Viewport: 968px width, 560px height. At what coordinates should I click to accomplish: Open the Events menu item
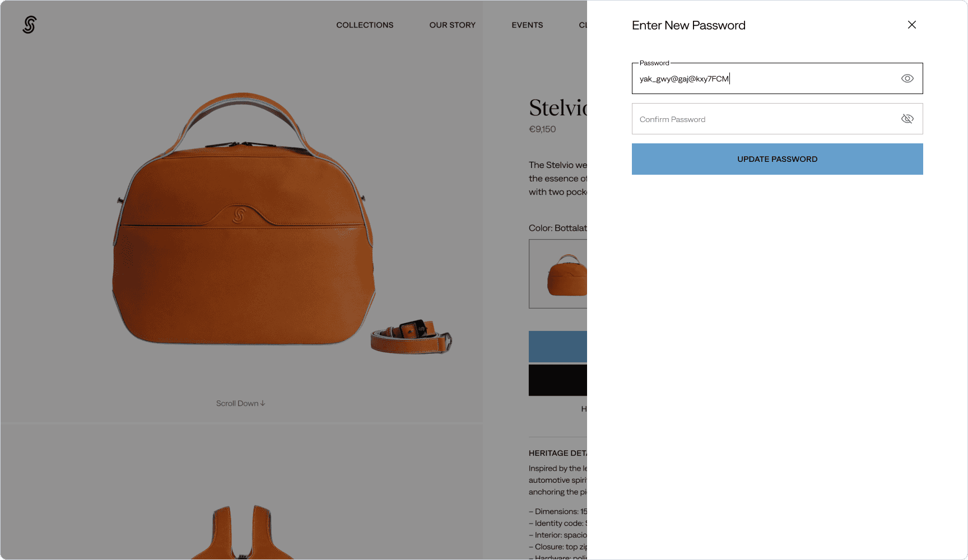pyautogui.click(x=527, y=25)
